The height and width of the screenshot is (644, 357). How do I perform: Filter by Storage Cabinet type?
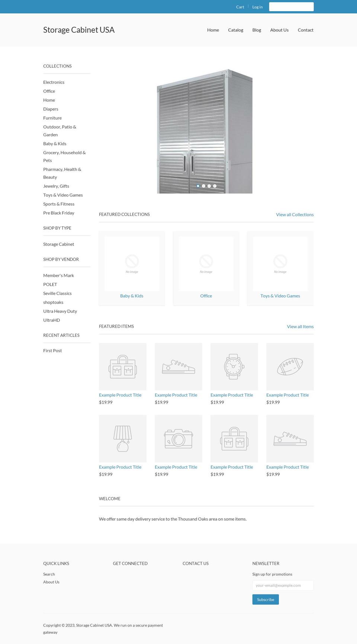point(58,244)
